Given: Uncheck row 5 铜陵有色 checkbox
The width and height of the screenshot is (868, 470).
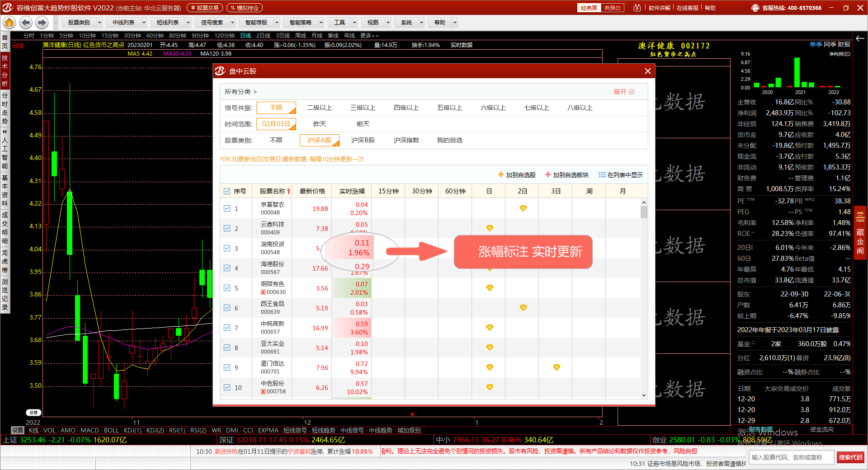Looking at the screenshot, I should point(227,288).
